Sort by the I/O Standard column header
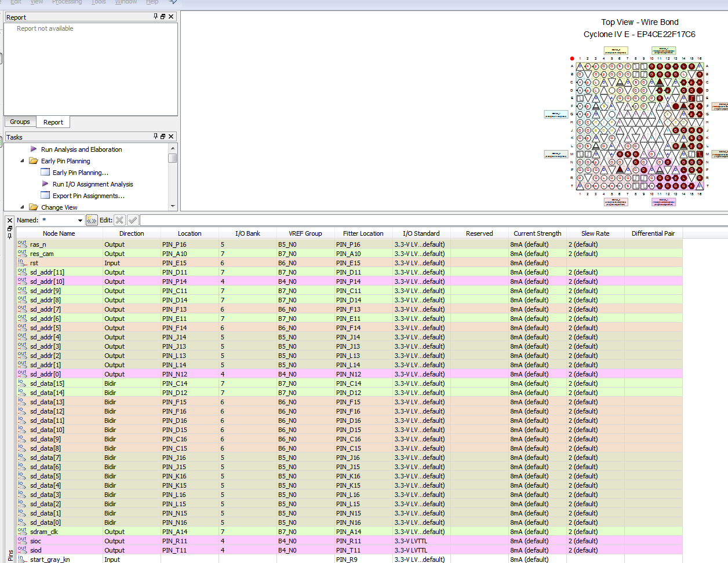The height and width of the screenshot is (563, 728). [x=421, y=233]
